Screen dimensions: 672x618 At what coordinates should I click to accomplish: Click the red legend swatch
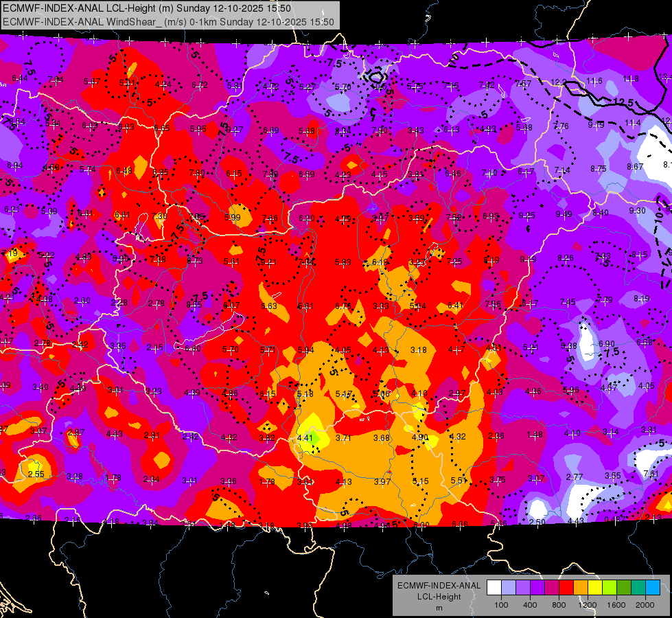tap(566, 588)
